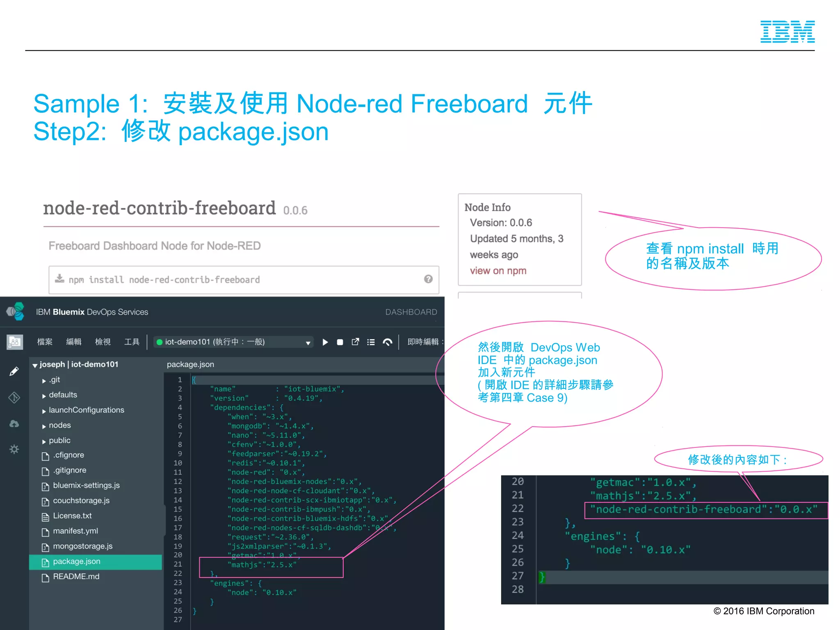
Task: Click the dashboard gauge icon in toolbar
Action: tap(387, 342)
